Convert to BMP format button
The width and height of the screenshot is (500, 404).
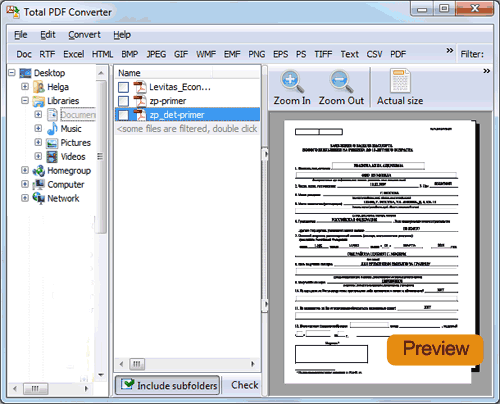(x=130, y=54)
